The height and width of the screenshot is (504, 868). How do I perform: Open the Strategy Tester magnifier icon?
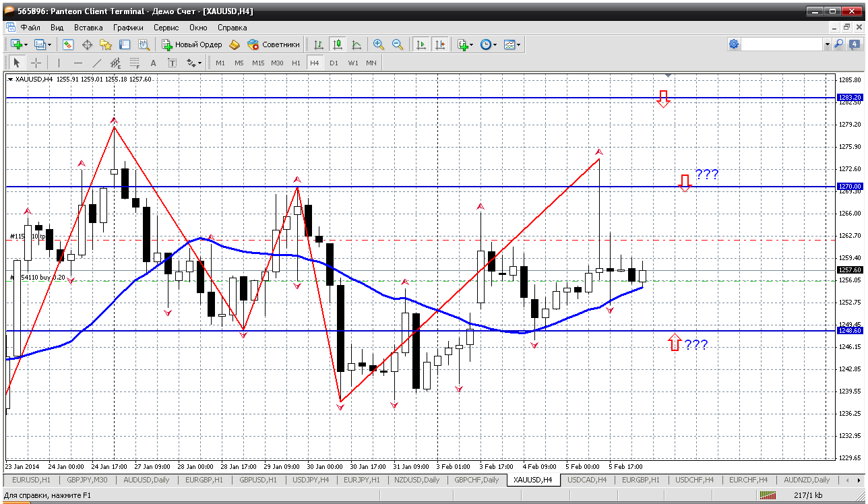pyautogui.click(x=144, y=44)
